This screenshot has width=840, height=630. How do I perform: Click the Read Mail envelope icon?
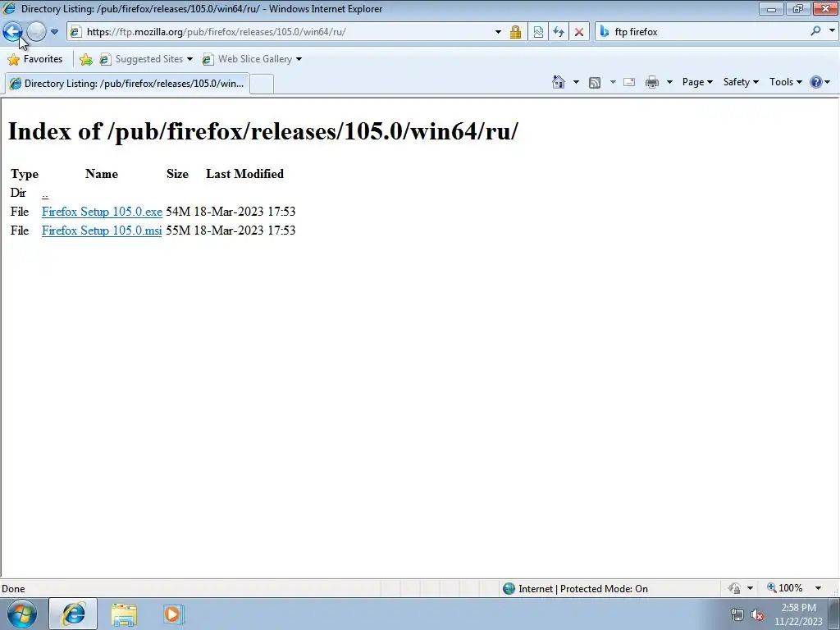629,82
